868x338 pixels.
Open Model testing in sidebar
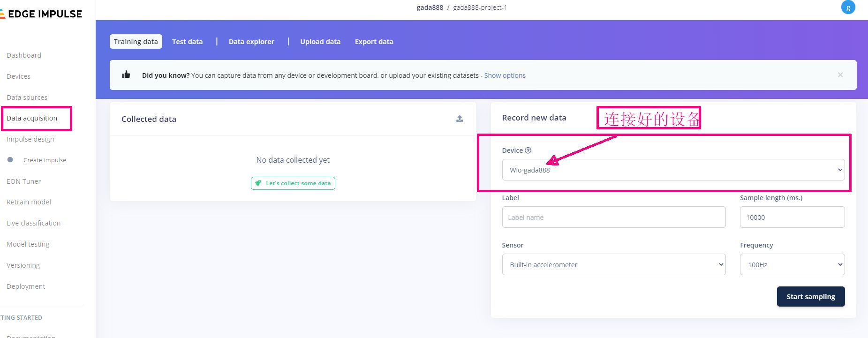(x=28, y=244)
